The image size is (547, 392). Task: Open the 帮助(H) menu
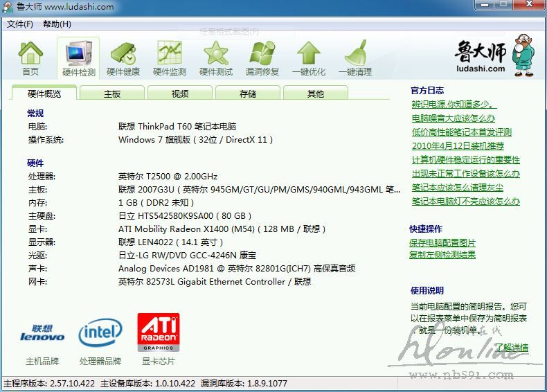click(57, 24)
